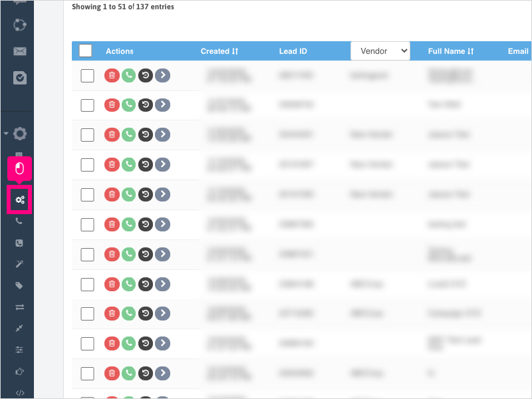532x399 pixels.
Task: Open eleventh lead row with chevron arrow
Action: (162, 373)
